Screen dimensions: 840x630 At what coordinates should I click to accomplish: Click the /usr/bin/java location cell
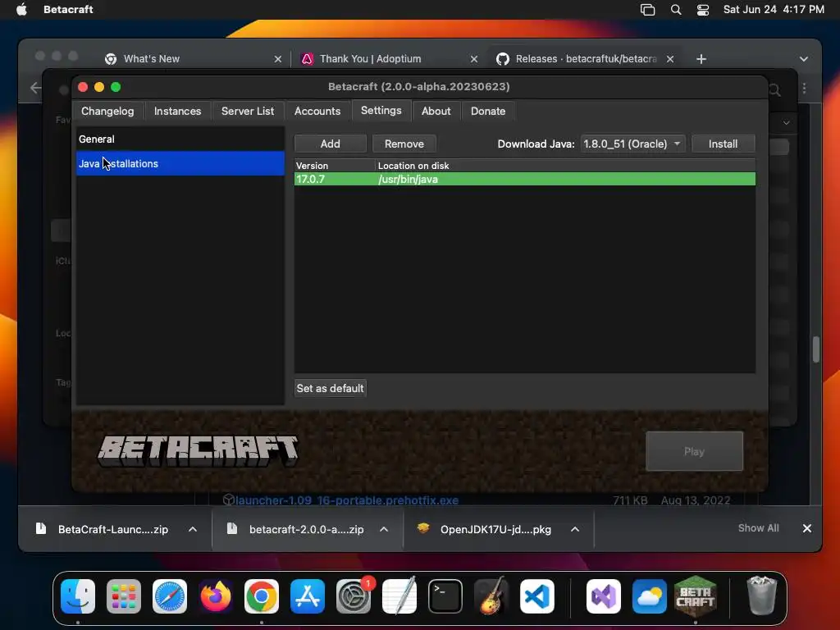pos(409,179)
